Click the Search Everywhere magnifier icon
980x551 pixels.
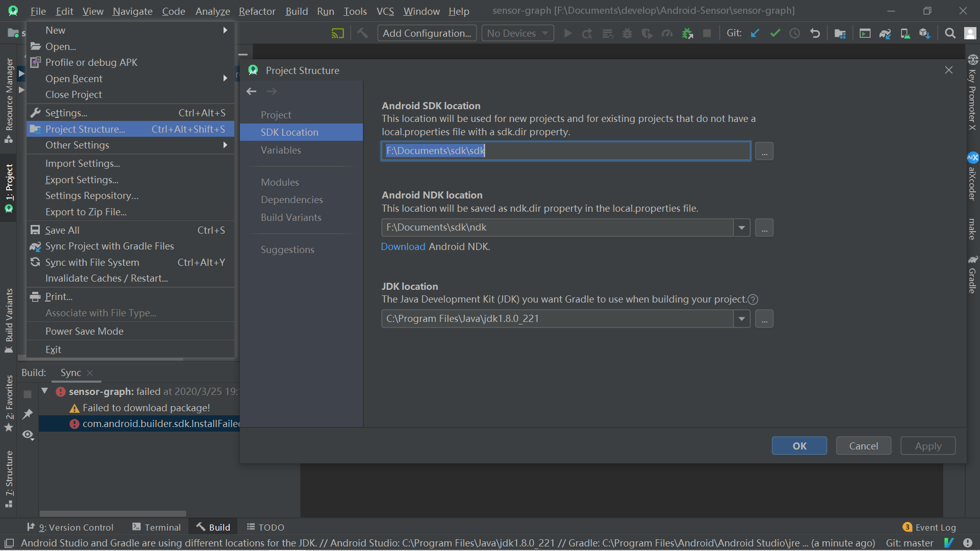tap(950, 33)
